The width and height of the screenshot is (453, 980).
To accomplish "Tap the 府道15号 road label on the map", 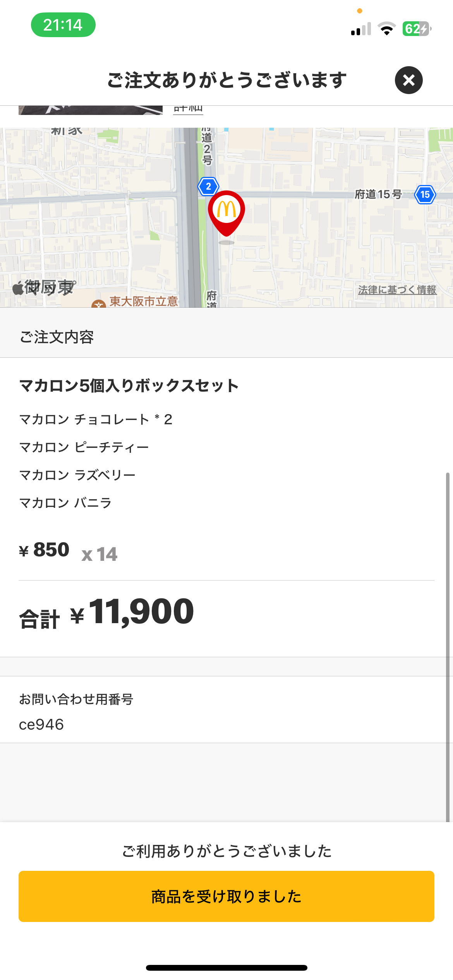I will [x=378, y=194].
